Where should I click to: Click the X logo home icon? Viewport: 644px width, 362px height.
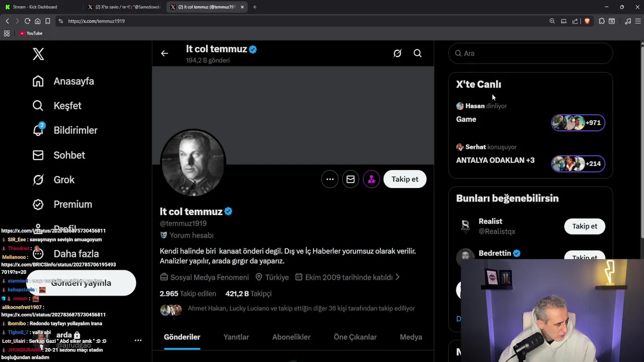tap(38, 54)
